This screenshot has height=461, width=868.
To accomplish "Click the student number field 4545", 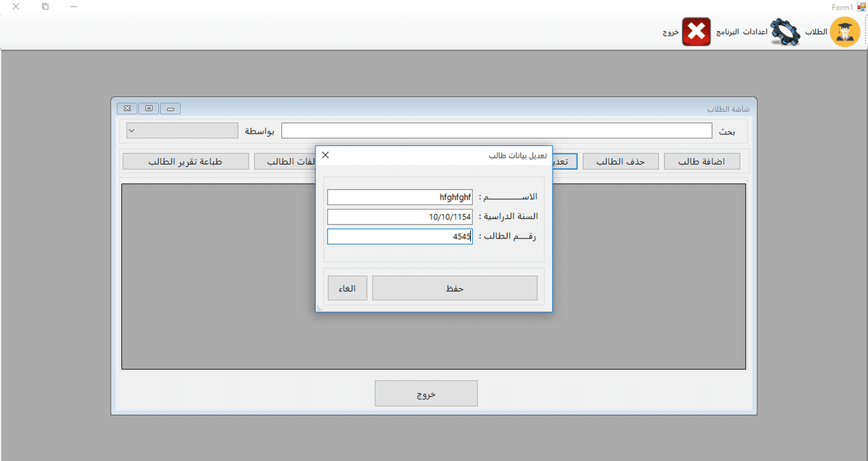I will point(400,236).
